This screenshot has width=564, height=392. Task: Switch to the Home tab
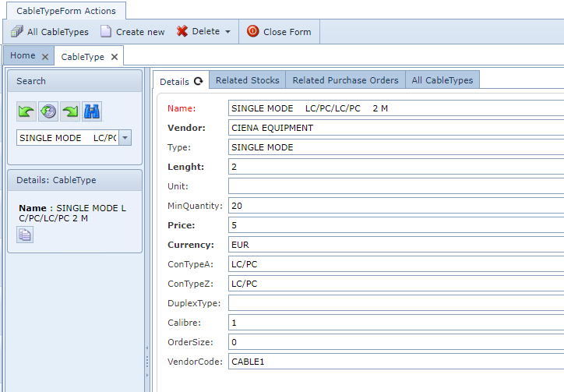tap(23, 56)
